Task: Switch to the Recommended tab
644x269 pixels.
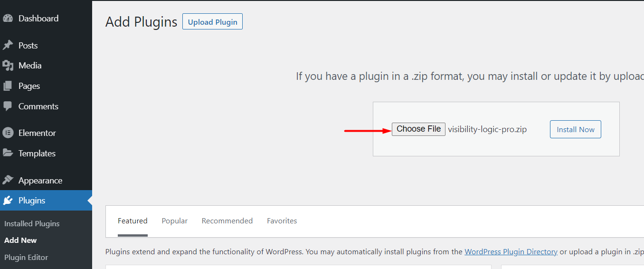Action: (x=227, y=221)
